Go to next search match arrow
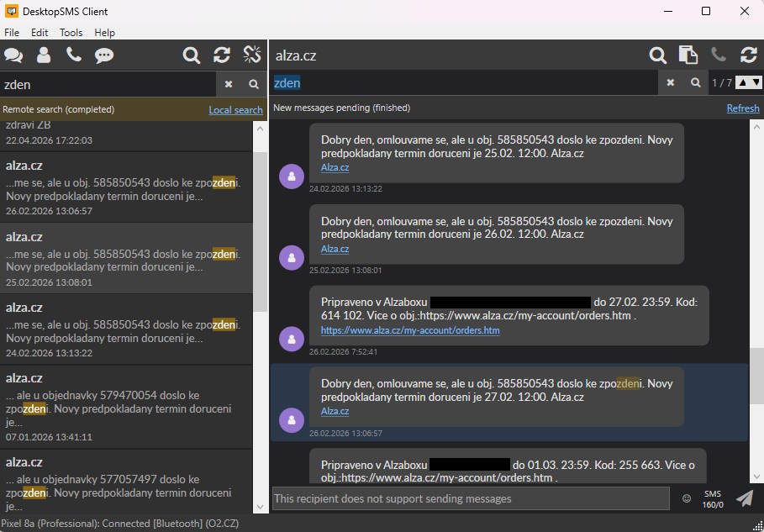Screen dimensions: 764x532 (x=756, y=83)
